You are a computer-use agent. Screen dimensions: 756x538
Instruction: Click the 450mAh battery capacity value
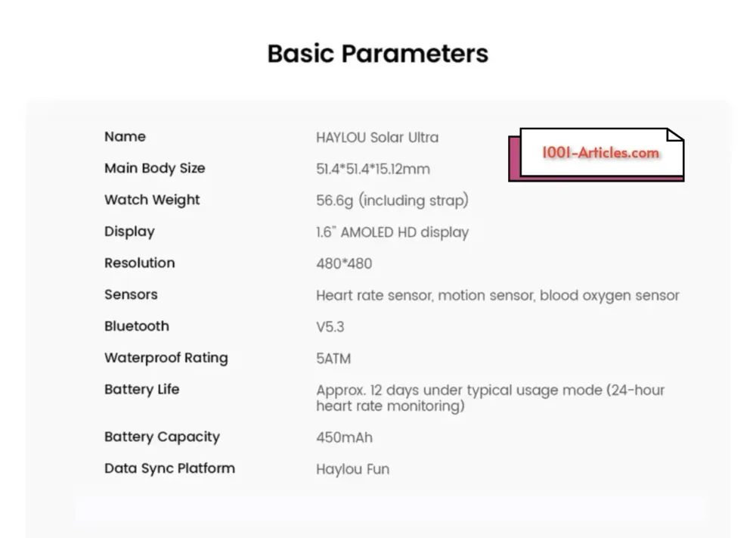(x=344, y=437)
